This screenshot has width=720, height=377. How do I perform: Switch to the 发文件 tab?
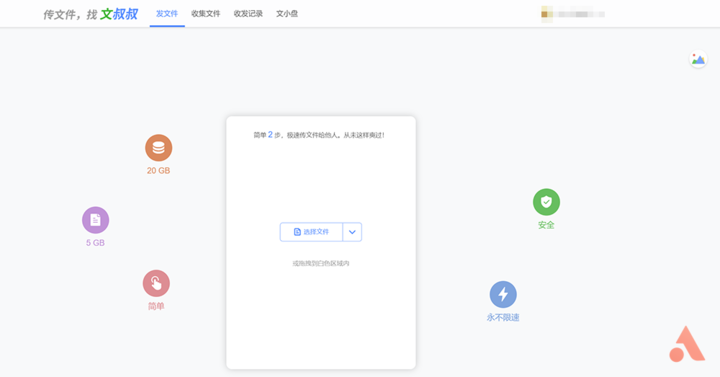pyautogui.click(x=167, y=14)
